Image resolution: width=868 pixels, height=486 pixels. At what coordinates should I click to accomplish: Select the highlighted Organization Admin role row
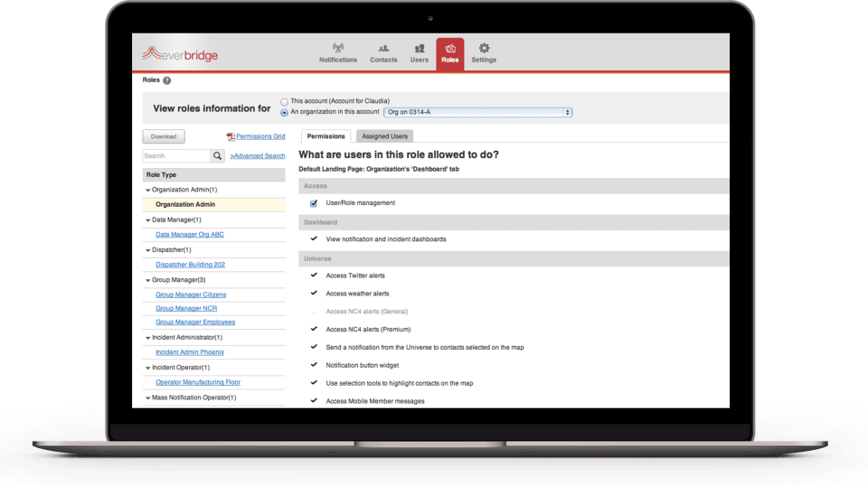(213, 204)
